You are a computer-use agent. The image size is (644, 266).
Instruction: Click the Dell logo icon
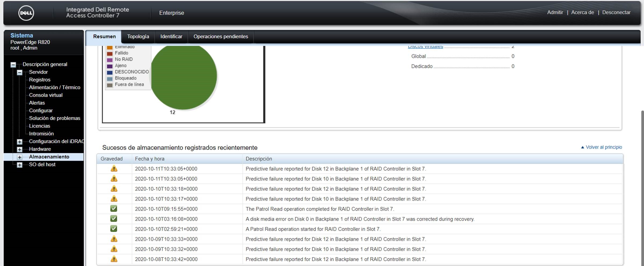[x=26, y=13]
